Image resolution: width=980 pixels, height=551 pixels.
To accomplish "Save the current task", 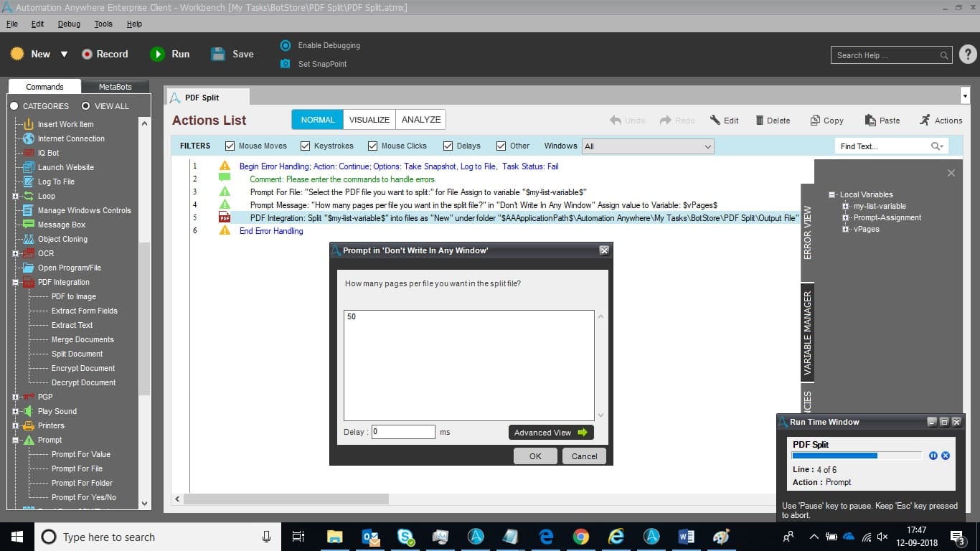I will tap(232, 54).
